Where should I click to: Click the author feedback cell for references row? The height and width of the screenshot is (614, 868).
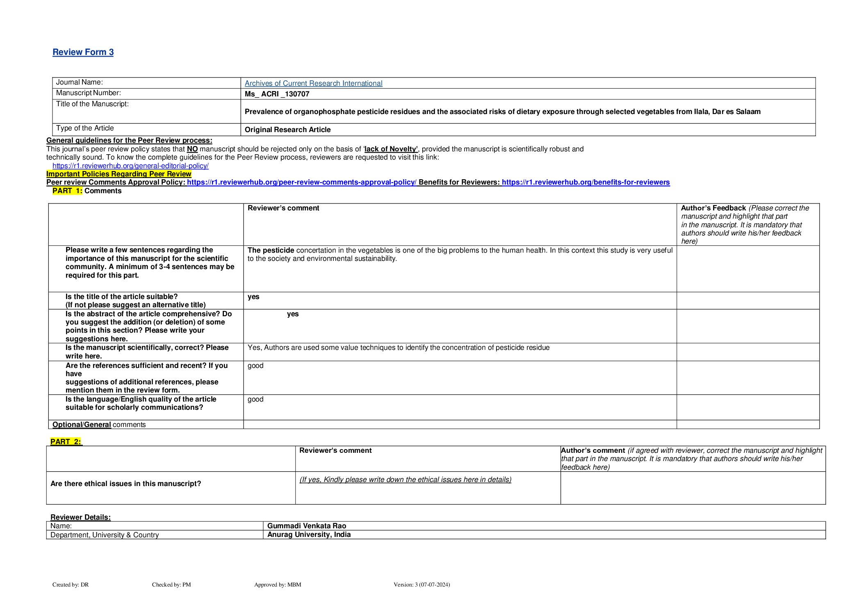(x=747, y=377)
